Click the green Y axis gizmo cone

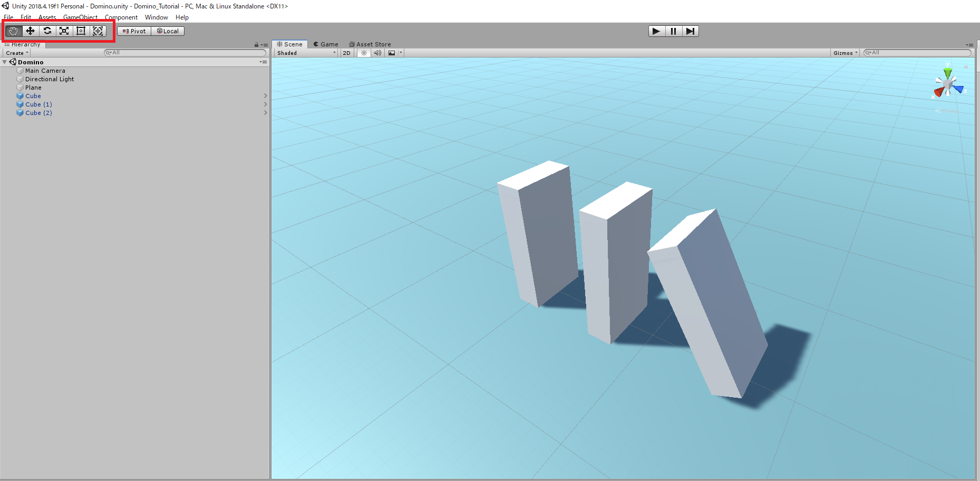pyautogui.click(x=948, y=73)
